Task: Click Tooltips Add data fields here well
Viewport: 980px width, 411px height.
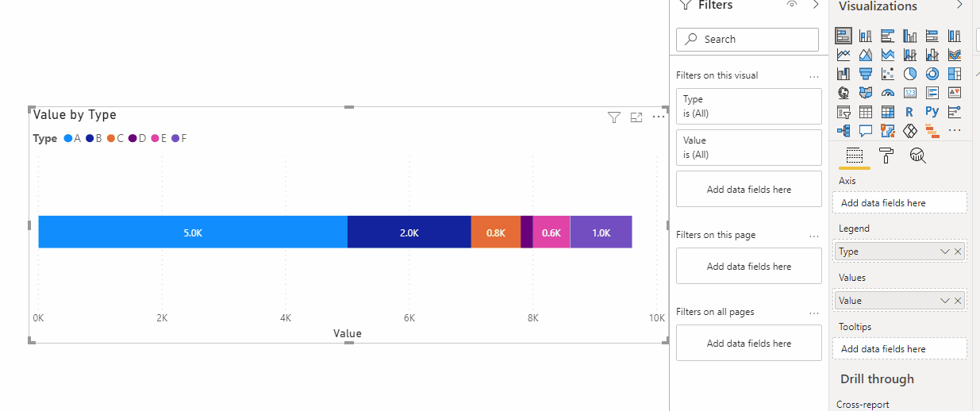Action: (x=900, y=349)
